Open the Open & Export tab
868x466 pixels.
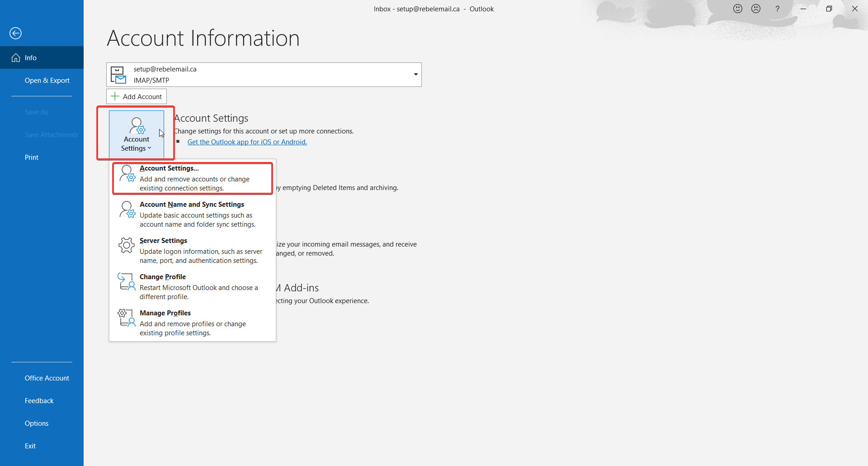pos(42,80)
